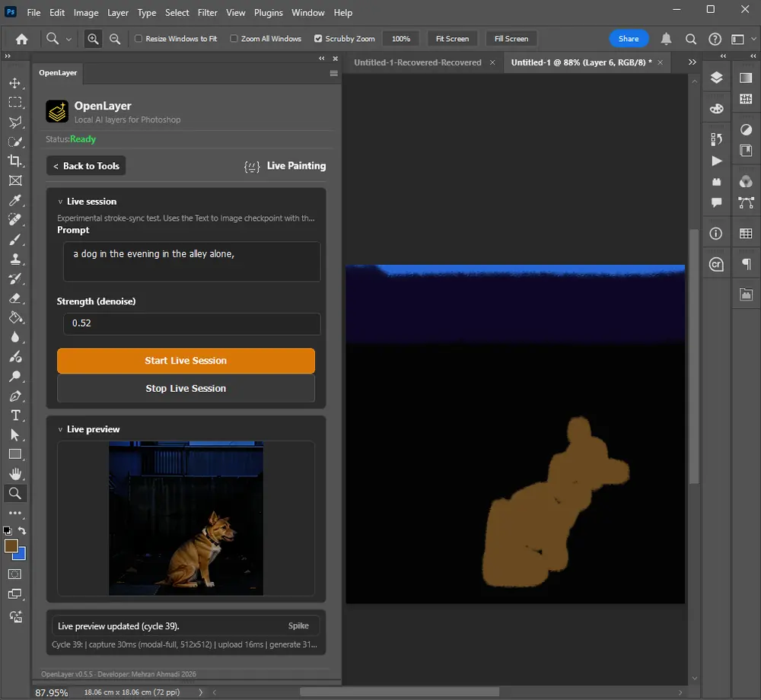Select the Crop tool

tap(15, 161)
